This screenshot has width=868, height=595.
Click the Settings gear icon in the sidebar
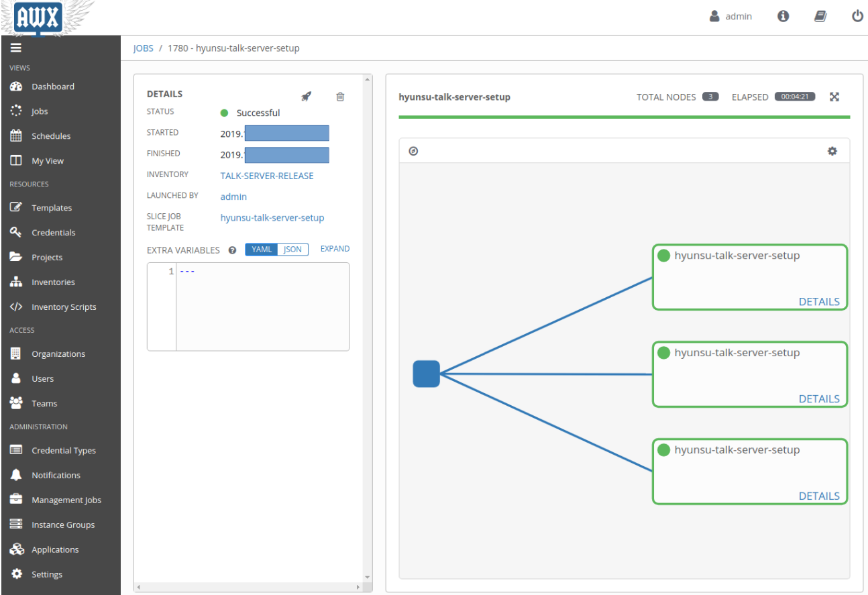pos(17,574)
